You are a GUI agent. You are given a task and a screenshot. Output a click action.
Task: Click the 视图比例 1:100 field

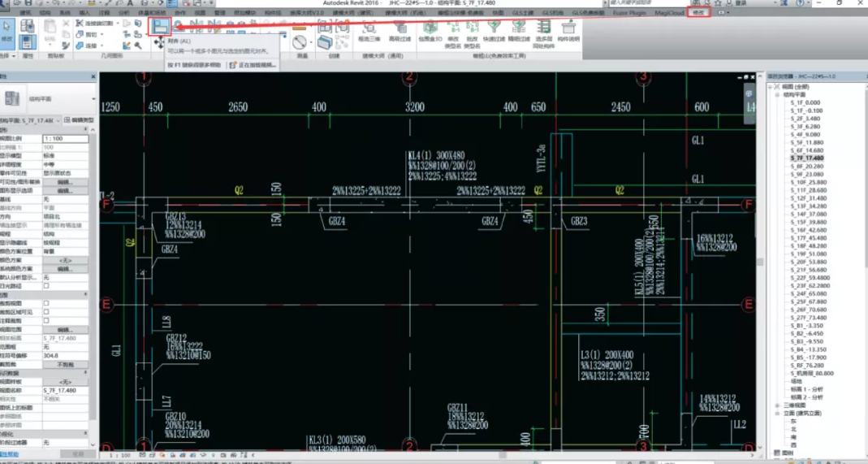(65, 139)
